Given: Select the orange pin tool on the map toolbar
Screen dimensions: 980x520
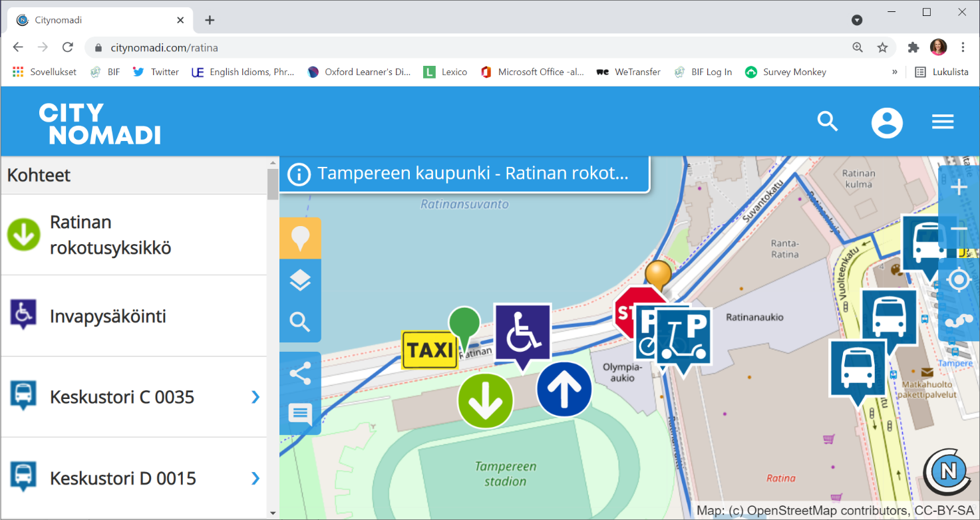Looking at the screenshot, I should (x=300, y=237).
